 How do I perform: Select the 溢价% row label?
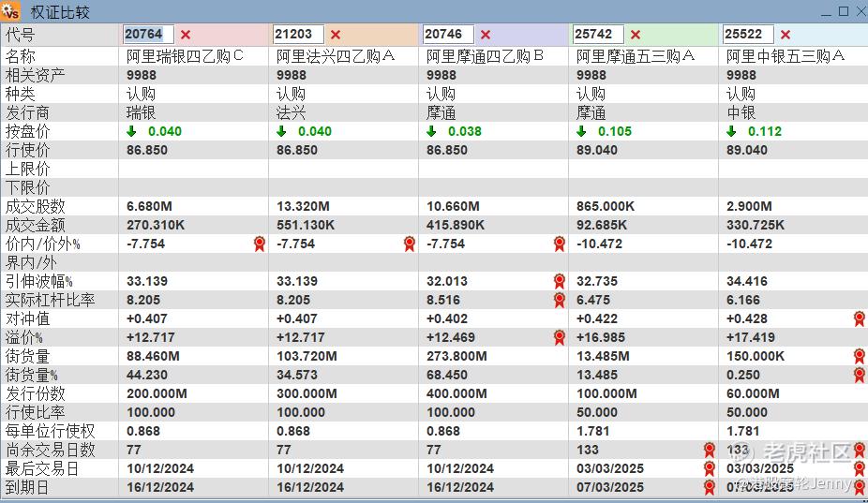click(x=23, y=337)
